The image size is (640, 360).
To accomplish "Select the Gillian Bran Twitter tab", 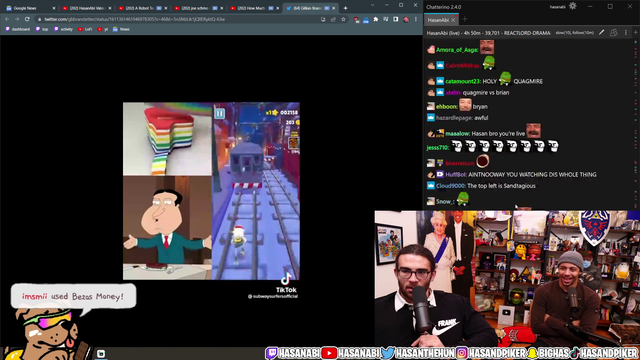I will tap(310, 8).
